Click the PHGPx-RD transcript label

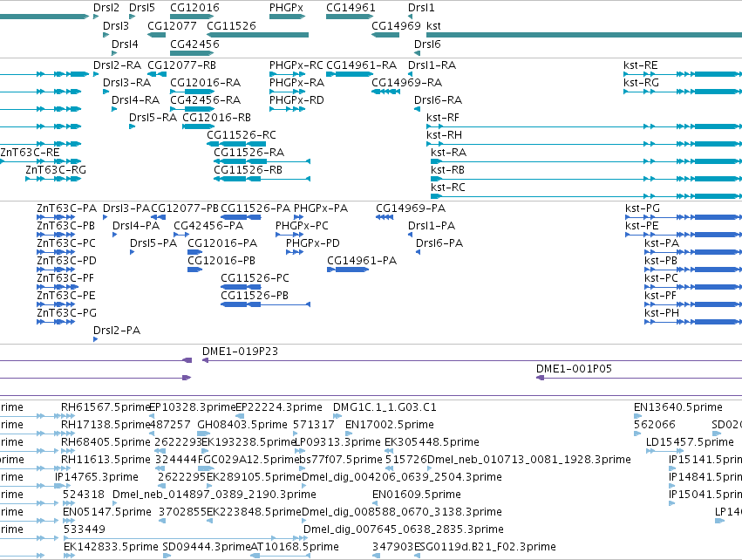(296, 100)
